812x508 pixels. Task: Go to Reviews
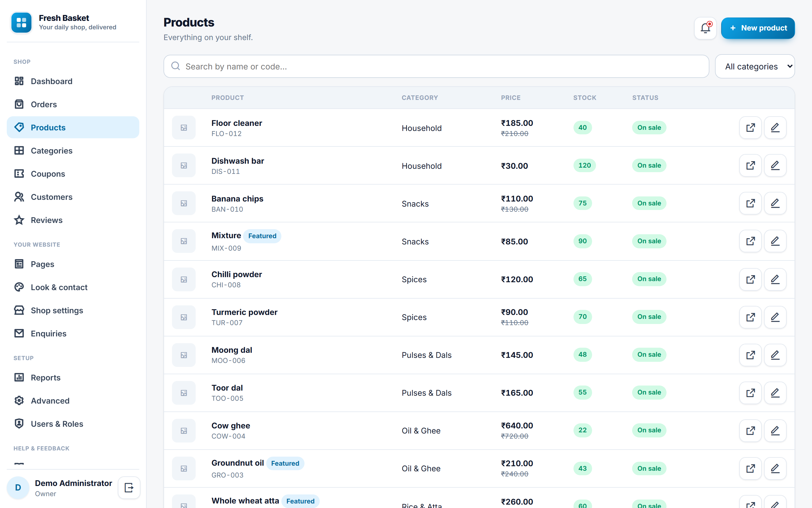click(73, 220)
